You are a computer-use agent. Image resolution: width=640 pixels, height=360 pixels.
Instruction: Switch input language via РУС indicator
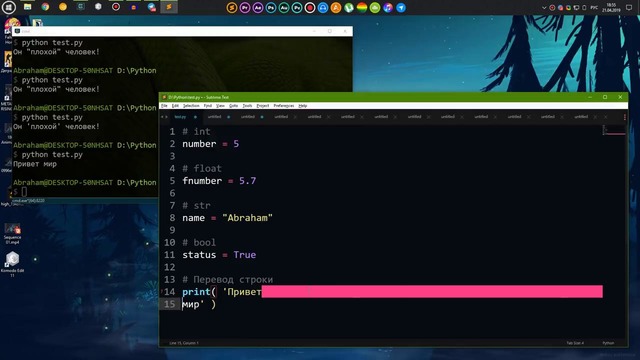594,7
